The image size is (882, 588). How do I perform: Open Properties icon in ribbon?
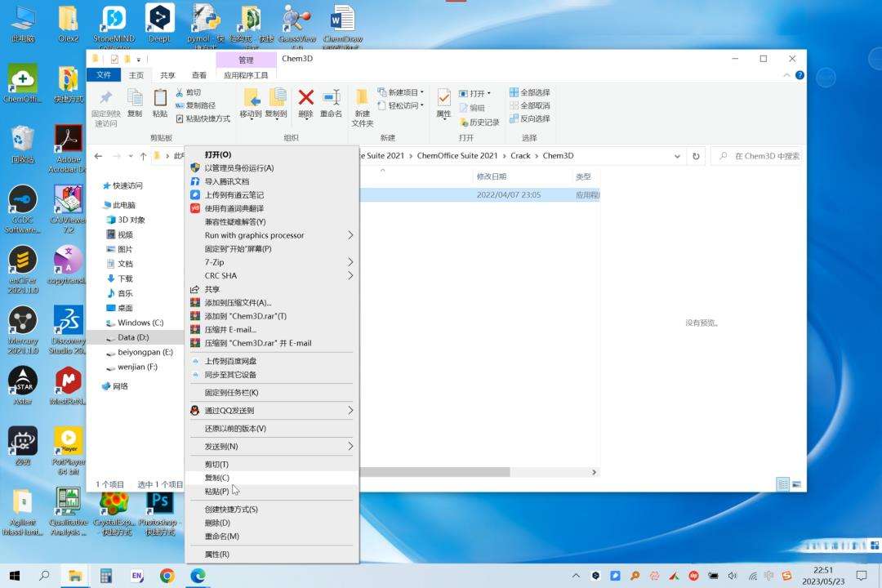tap(443, 99)
